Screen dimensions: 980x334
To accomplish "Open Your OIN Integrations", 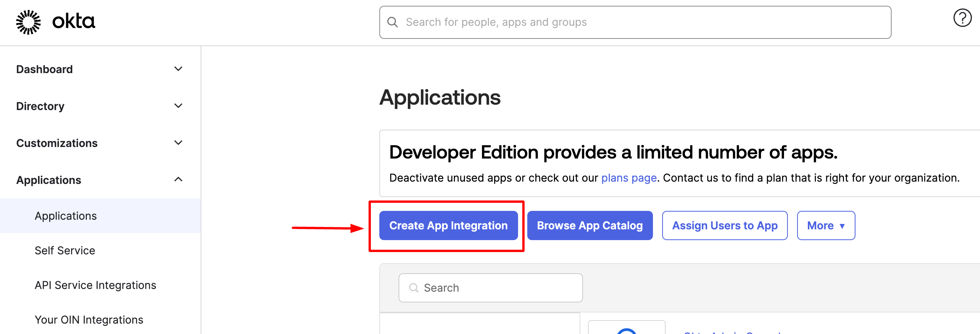I will pos(100,320).
